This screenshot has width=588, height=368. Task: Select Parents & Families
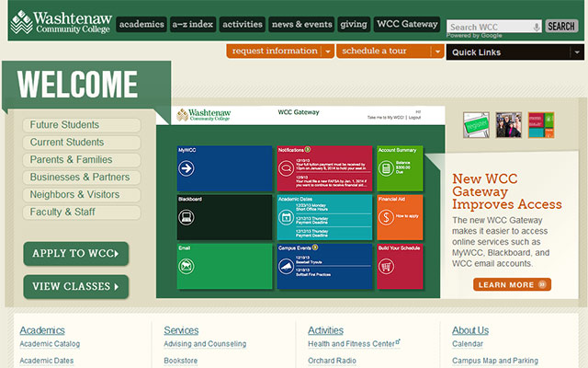pos(82,160)
